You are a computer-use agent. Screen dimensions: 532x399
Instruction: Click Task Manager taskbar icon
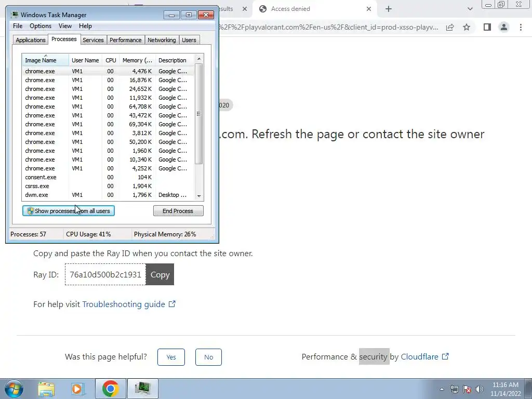point(142,389)
